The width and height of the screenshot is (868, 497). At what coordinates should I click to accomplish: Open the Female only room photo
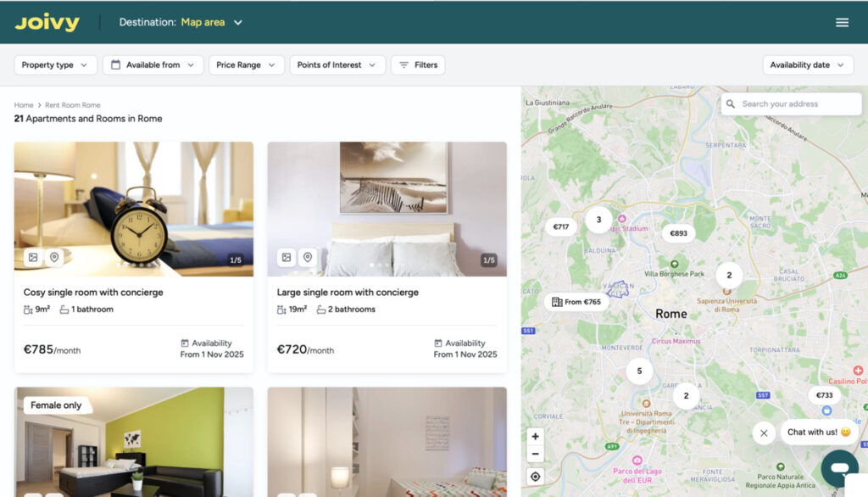pos(134,442)
